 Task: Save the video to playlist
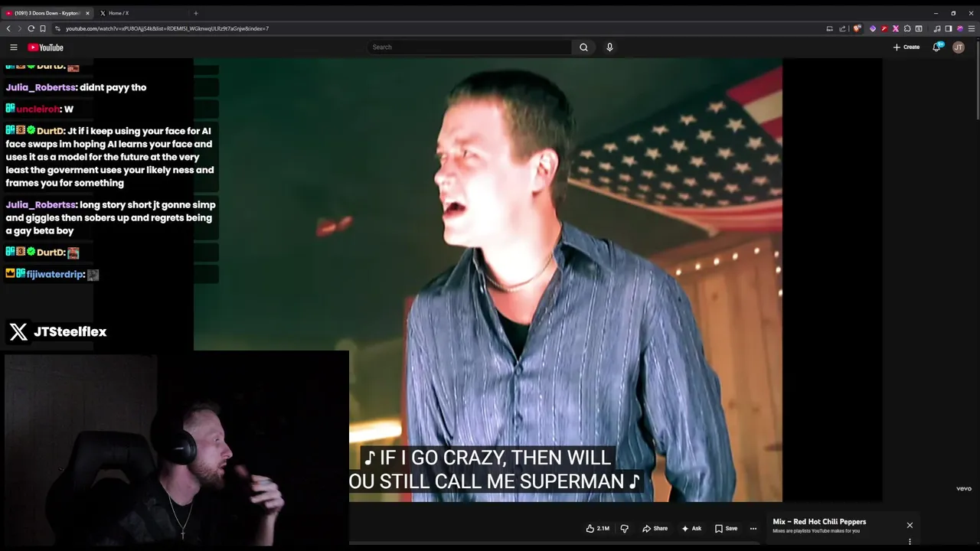(726, 528)
